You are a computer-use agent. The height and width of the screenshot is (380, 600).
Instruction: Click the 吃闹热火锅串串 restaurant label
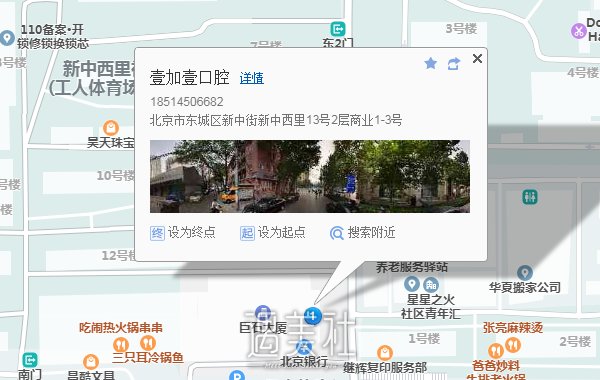click(121, 328)
